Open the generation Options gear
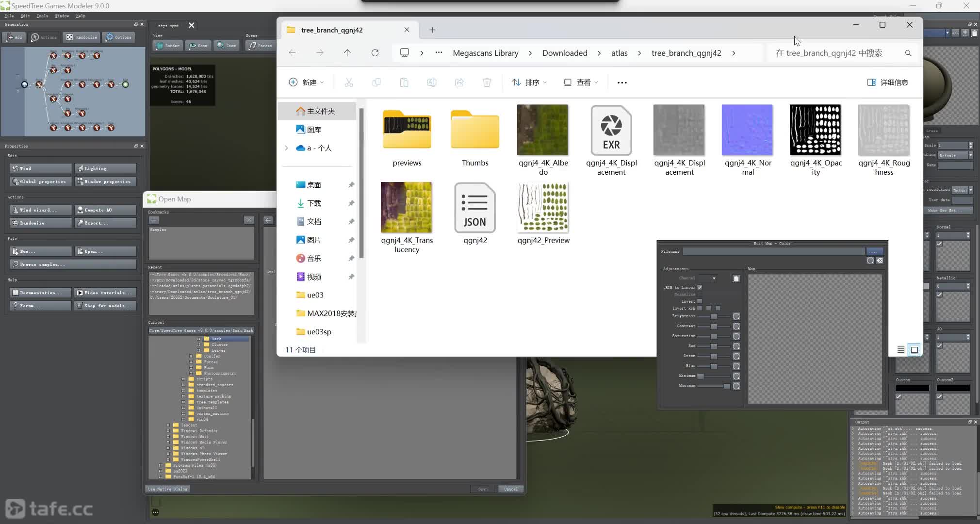 [x=119, y=37]
